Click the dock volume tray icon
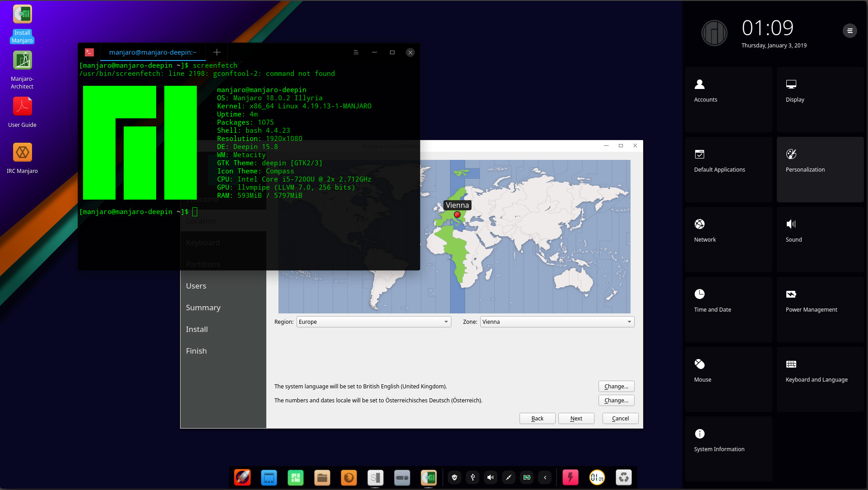Screen dimensions: 868x490 (491, 477)
